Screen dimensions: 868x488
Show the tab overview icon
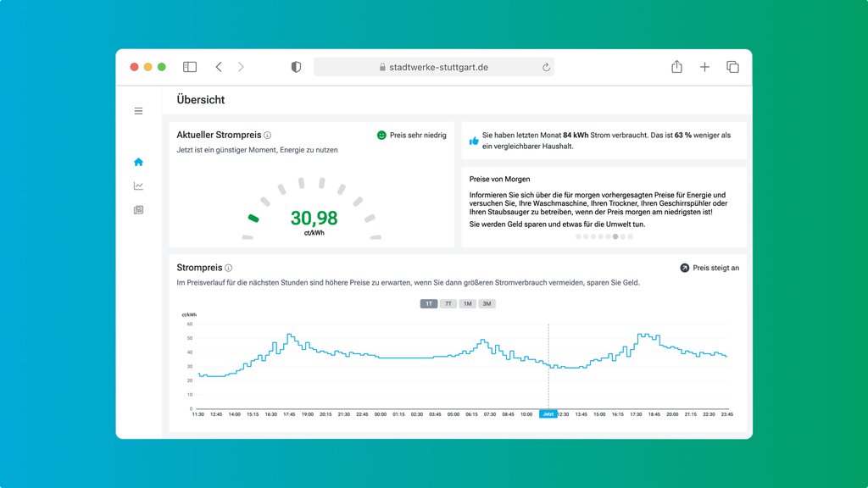[x=732, y=67]
